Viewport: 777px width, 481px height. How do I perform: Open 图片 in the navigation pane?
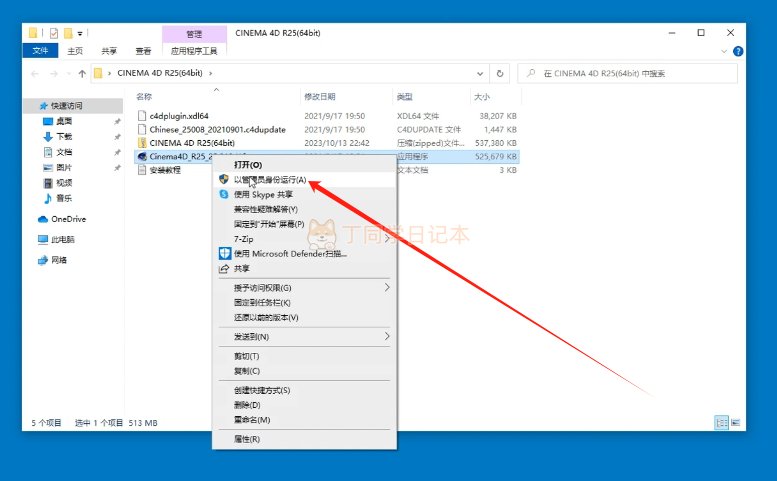pos(64,167)
